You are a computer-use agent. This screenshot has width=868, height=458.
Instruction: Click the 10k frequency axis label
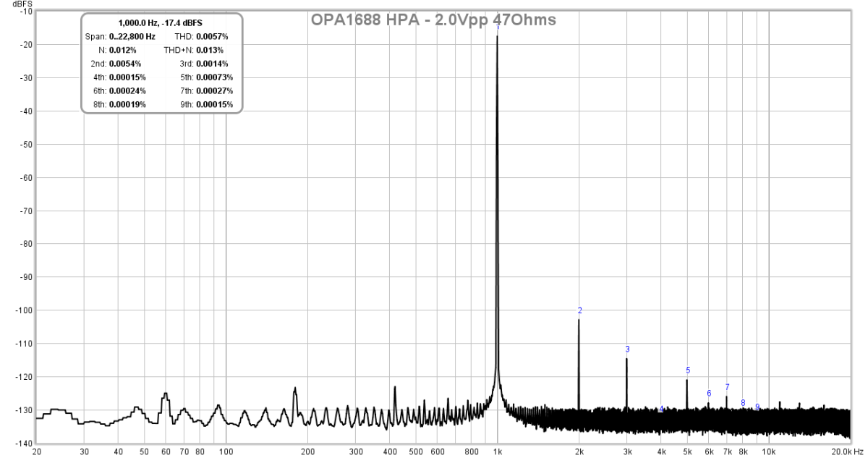[768, 452]
